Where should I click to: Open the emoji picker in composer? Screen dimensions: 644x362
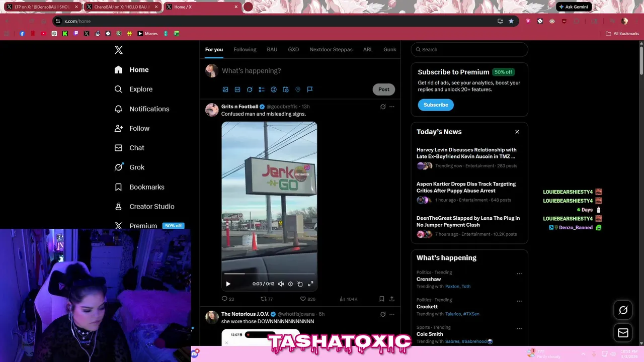[274, 89]
